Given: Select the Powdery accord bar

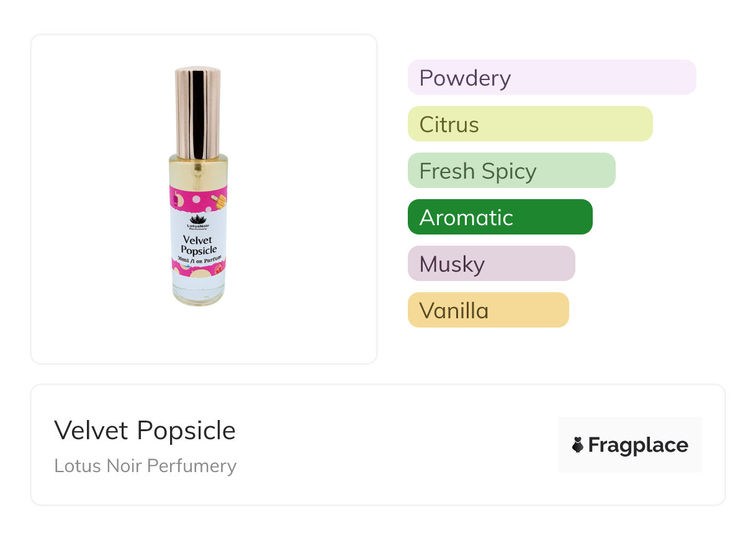Looking at the screenshot, I should (x=551, y=78).
